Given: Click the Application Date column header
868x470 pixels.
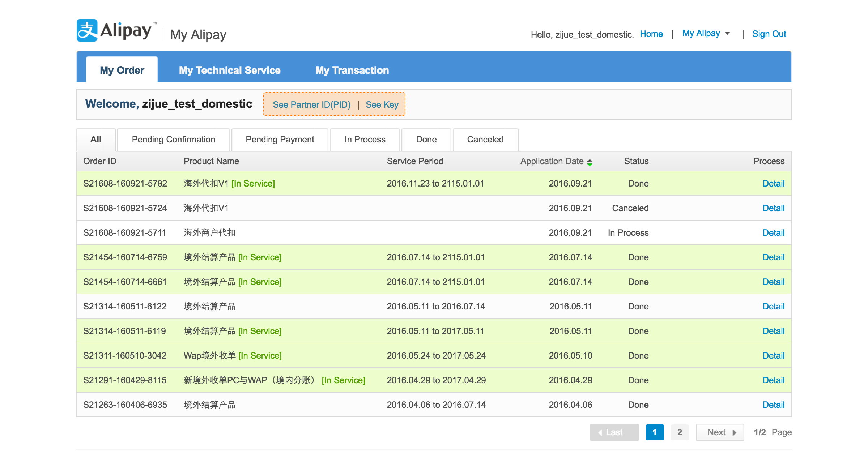Looking at the screenshot, I should 552,161.
